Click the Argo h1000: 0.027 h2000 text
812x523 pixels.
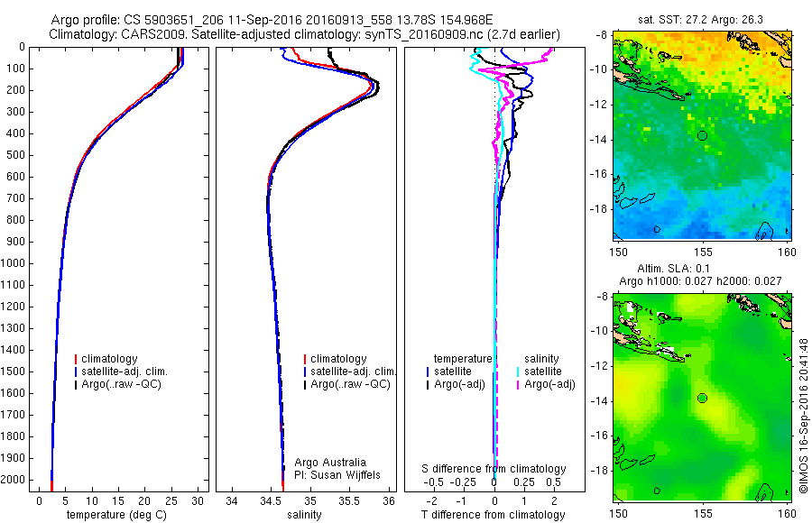click(x=700, y=281)
